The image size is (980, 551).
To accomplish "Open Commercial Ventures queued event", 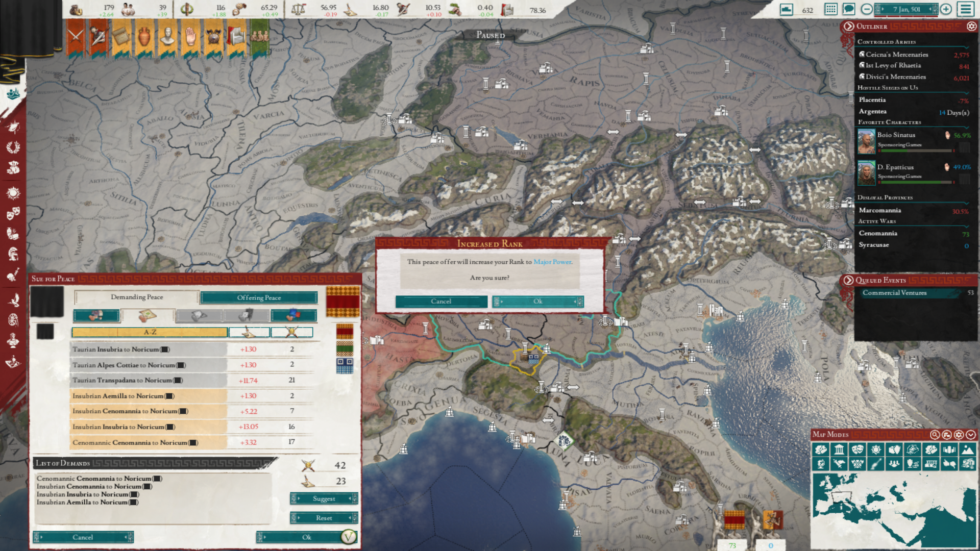I will coord(916,293).
